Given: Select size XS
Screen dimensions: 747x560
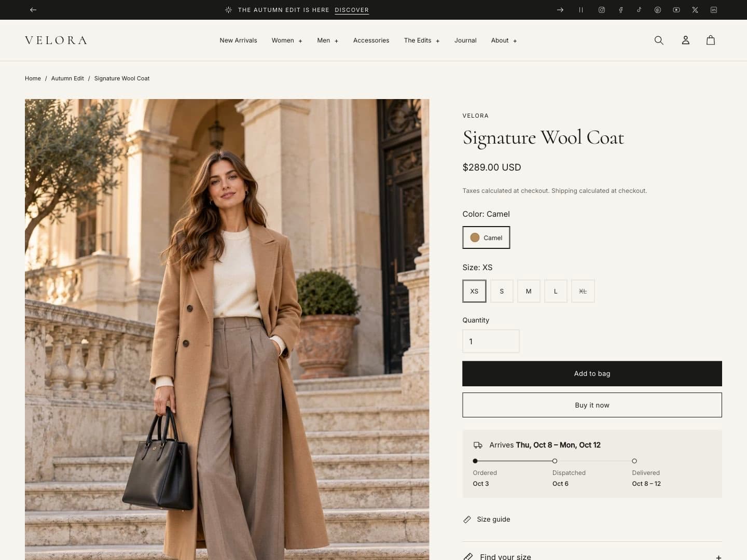Looking at the screenshot, I should 474,291.
